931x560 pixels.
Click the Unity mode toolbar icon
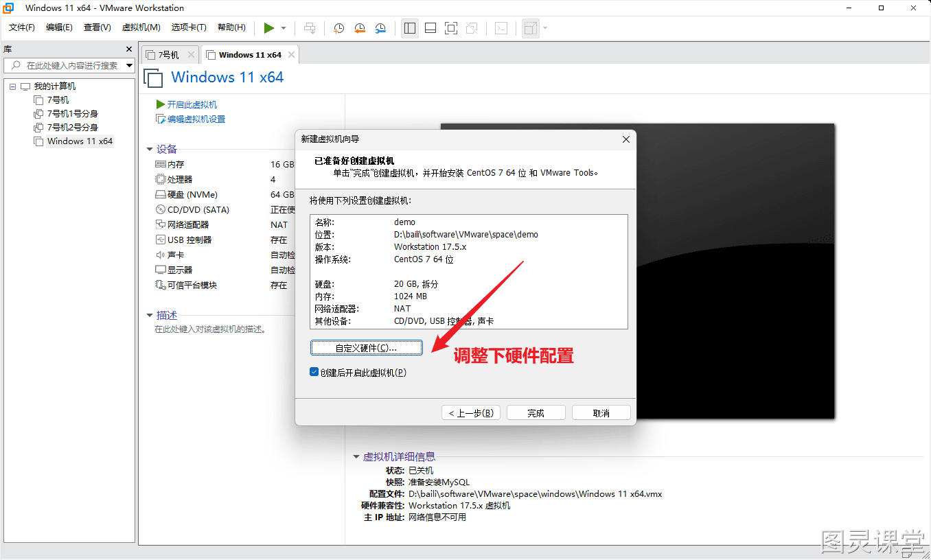[472, 28]
